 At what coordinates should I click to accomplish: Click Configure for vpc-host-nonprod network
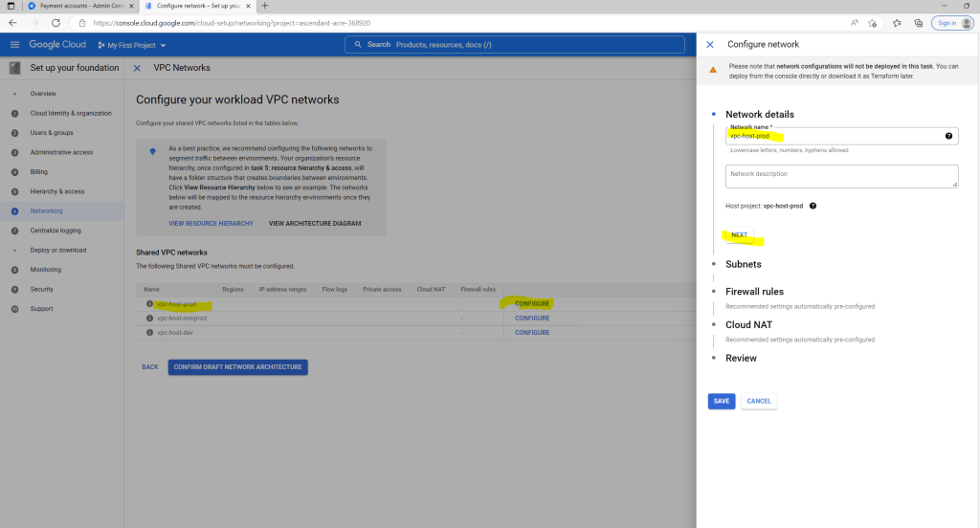[532, 319]
